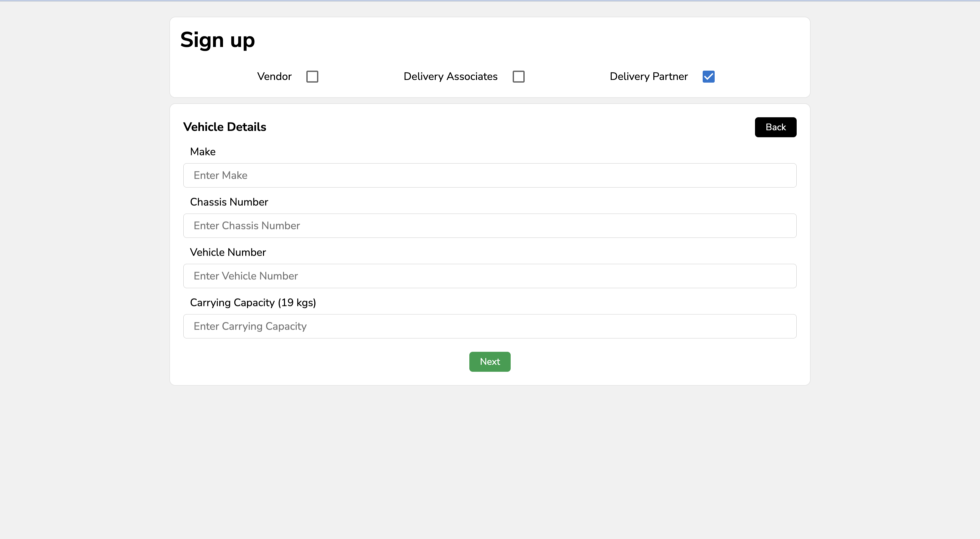The image size is (980, 539).
Task: Focus the Enter Make input field
Action: point(490,175)
